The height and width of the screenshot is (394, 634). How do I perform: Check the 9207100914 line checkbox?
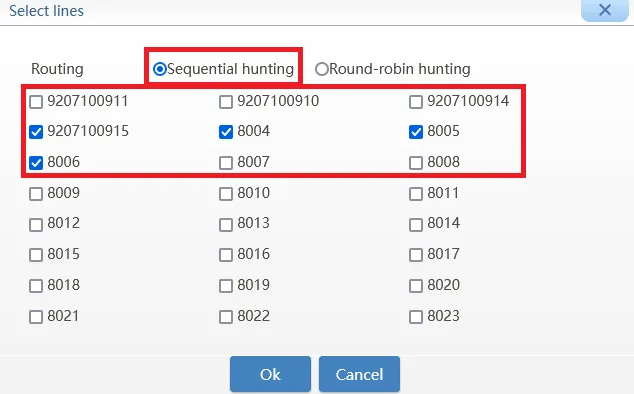click(416, 102)
